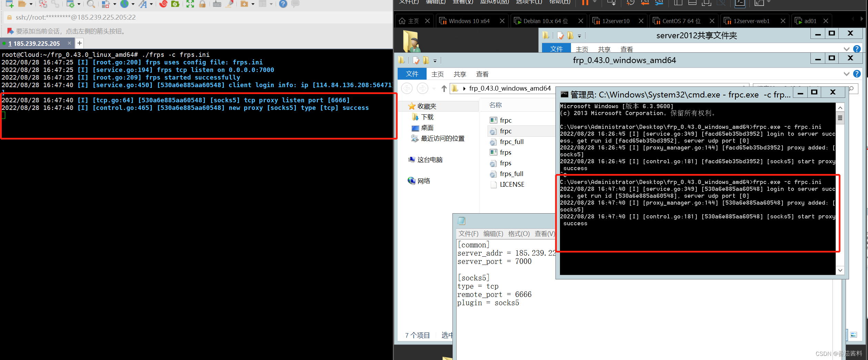Click the highlighter pen icon

tap(229, 4)
